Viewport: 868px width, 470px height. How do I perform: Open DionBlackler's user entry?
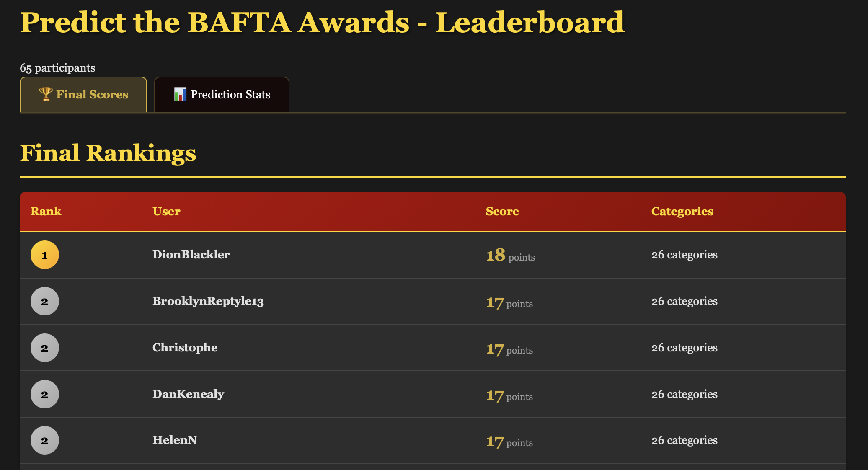click(191, 255)
